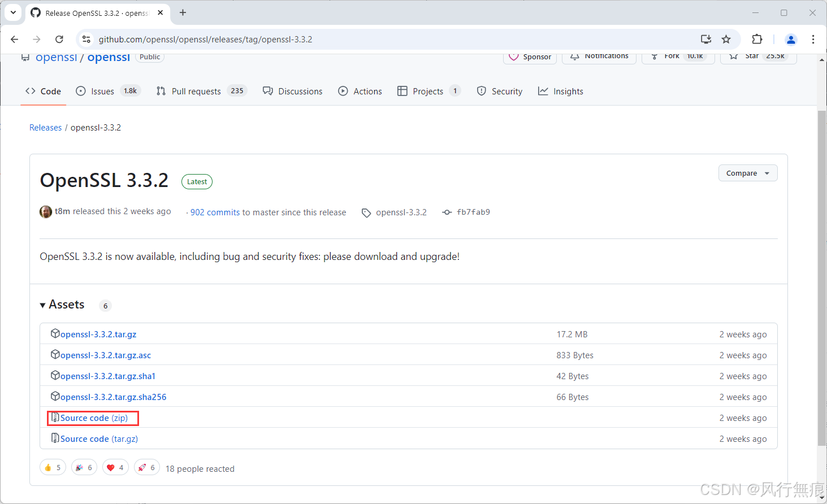Open the Projects tab
The height and width of the screenshot is (504, 827).
click(x=429, y=91)
